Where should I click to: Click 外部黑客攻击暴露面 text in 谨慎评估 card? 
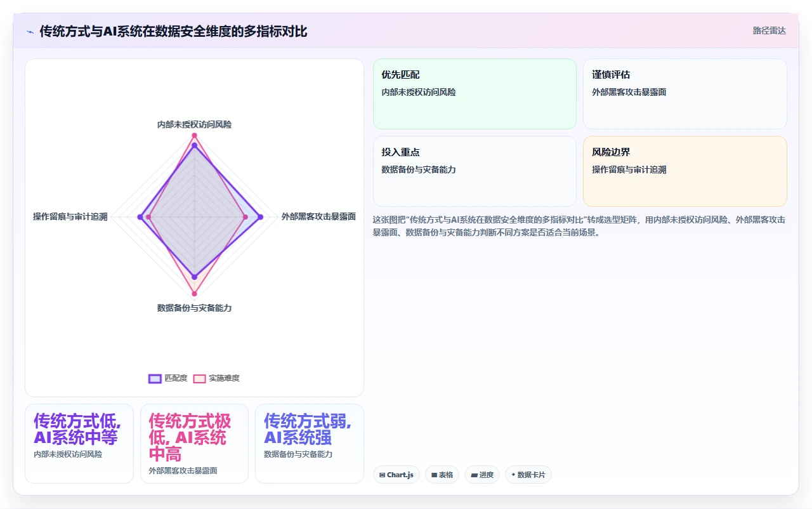coord(629,92)
